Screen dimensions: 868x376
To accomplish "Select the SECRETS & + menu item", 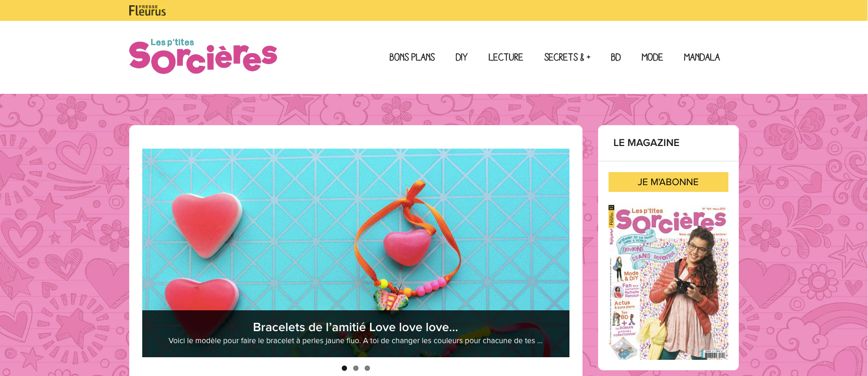I will pyautogui.click(x=567, y=57).
